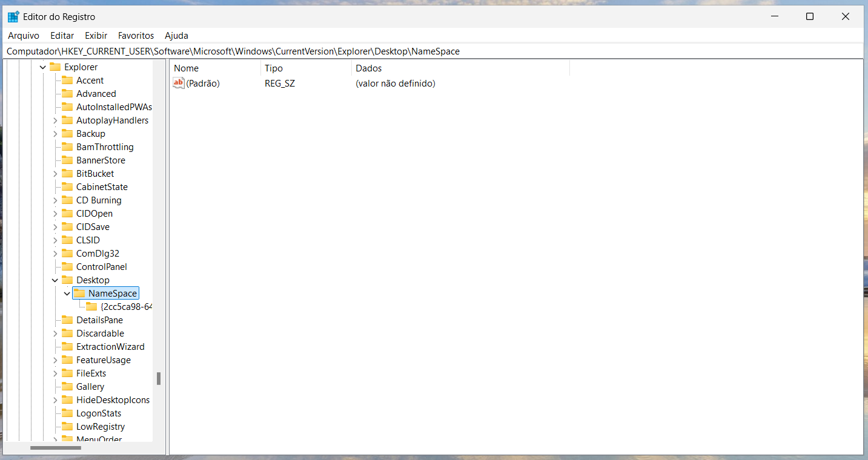Click the folder icon next to CIDSave
The width and height of the screenshot is (868, 460).
[67, 227]
